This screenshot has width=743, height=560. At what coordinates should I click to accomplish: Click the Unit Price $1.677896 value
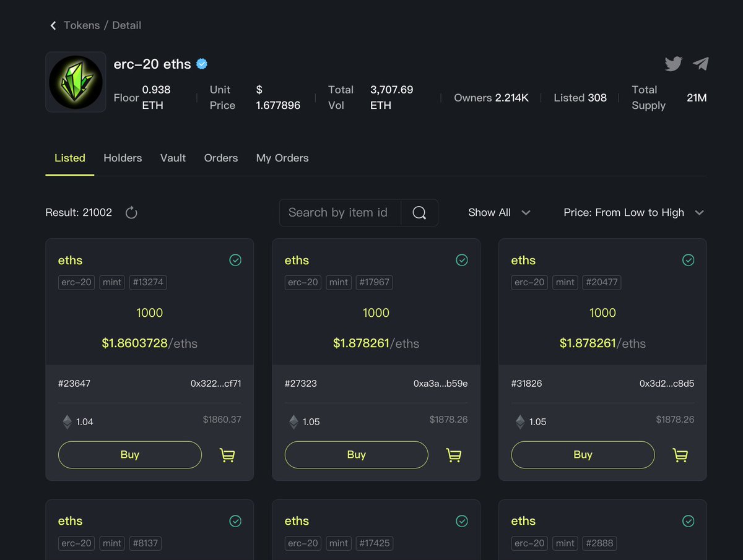coord(278,98)
